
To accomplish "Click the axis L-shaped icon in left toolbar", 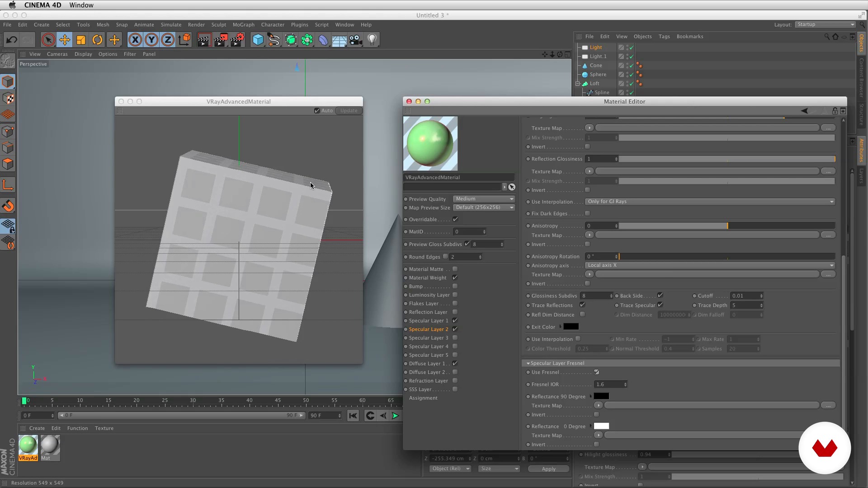I will [8, 185].
